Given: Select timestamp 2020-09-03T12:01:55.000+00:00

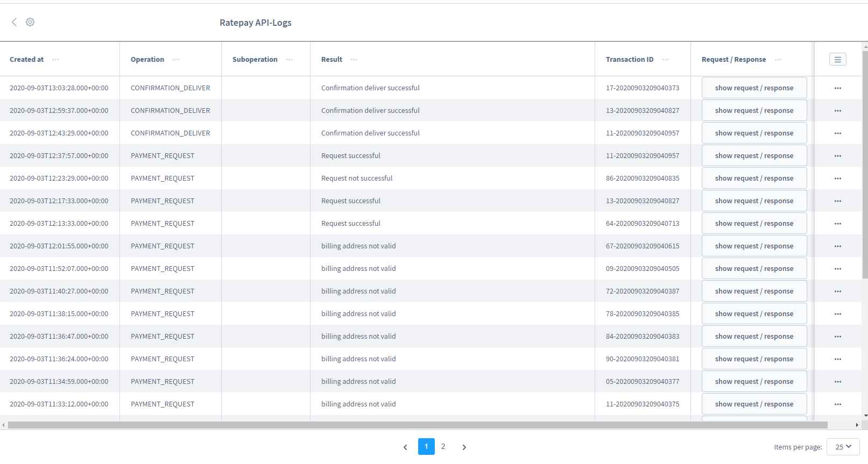Looking at the screenshot, I should [59, 246].
